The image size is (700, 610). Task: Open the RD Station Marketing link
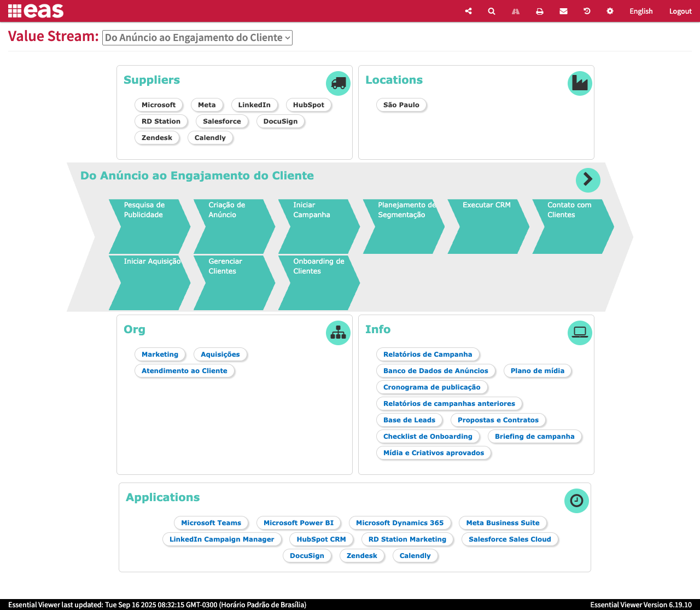(x=407, y=539)
